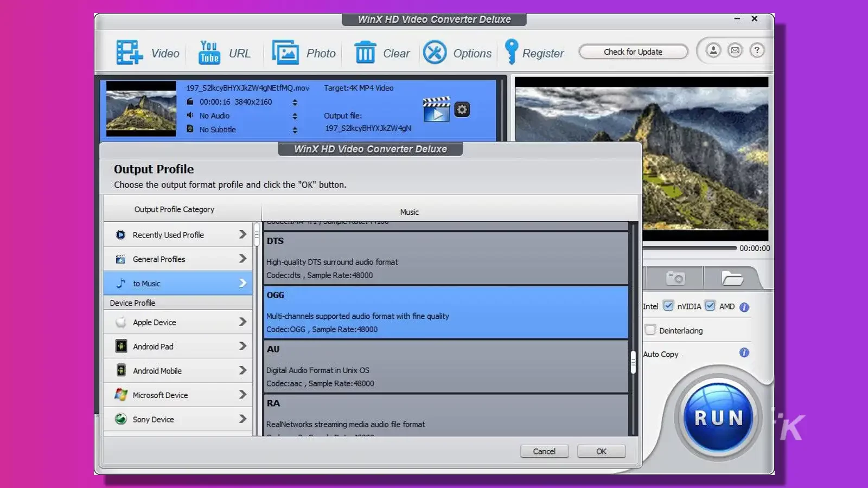Click the Apple Device icon
This screenshot has width=868, height=488.
point(121,322)
